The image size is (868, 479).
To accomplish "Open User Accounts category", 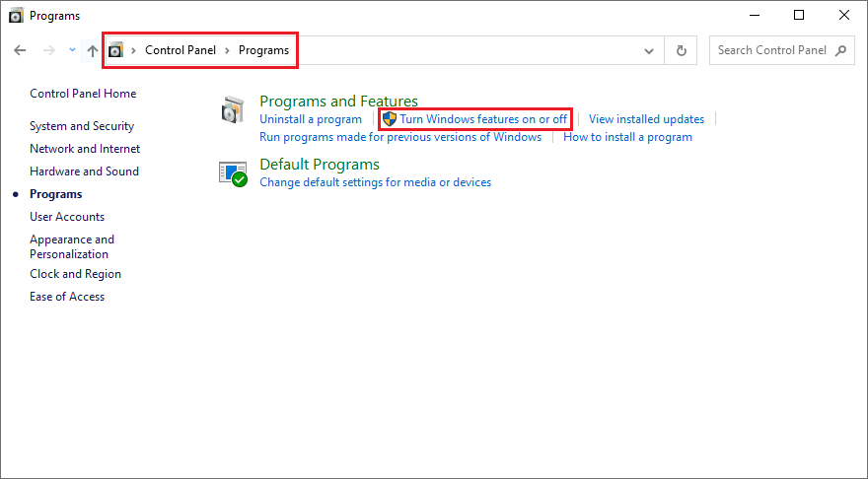I will [67, 217].
